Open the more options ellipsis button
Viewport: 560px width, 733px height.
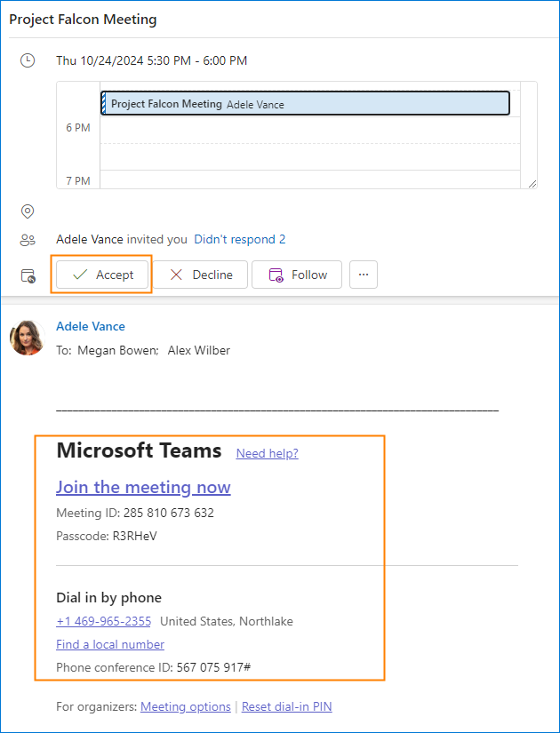point(364,275)
